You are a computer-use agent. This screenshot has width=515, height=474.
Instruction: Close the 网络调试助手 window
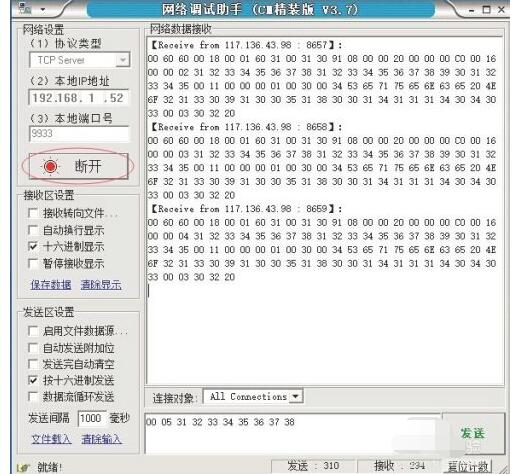coord(501,10)
